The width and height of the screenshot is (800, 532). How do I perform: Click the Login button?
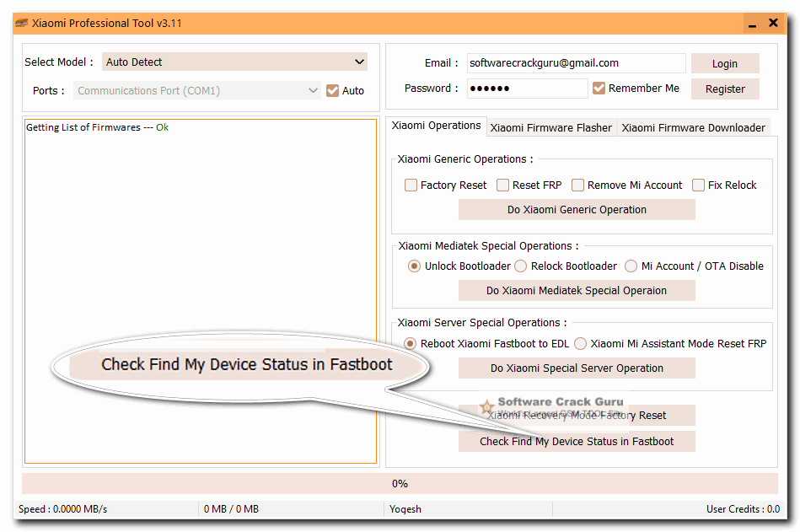[x=725, y=64]
